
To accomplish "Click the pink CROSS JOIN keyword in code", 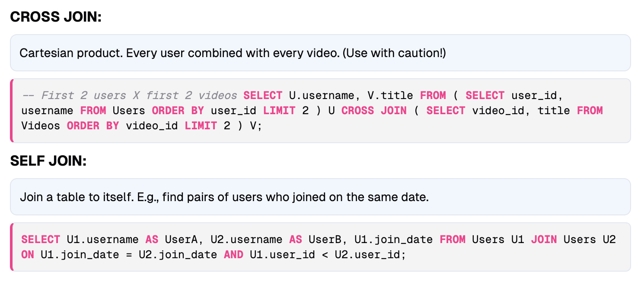I will pyautogui.click(x=374, y=110).
